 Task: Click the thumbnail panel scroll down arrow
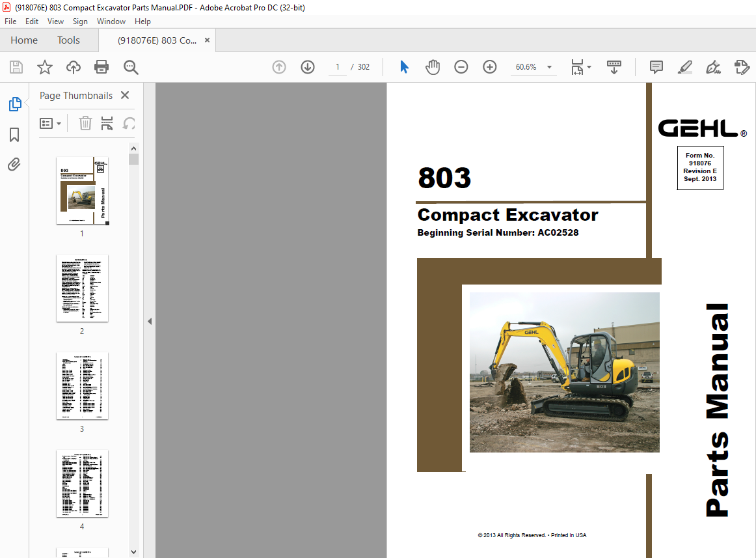click(133, 552)
